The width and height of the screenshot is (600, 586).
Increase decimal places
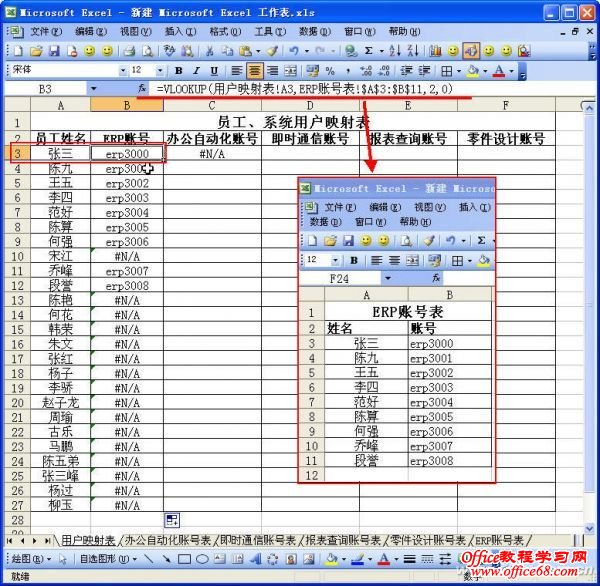[366, 71]
